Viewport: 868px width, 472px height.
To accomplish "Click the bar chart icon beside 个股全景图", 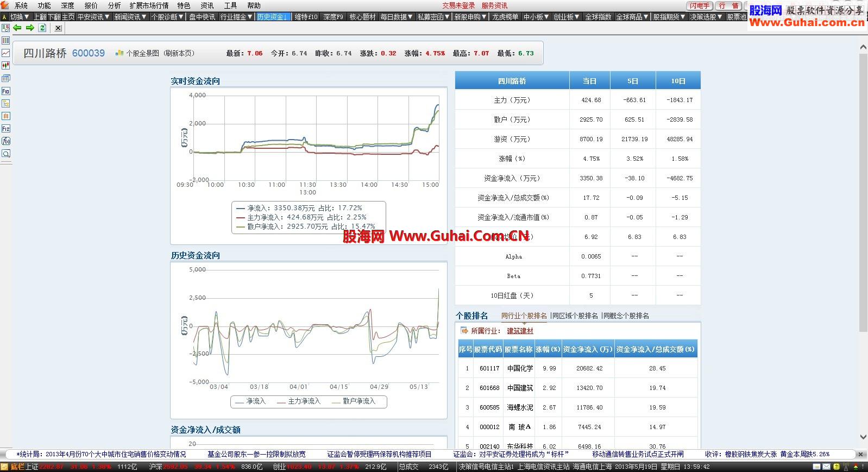I will pyautogui.click(x=119, y=53).
